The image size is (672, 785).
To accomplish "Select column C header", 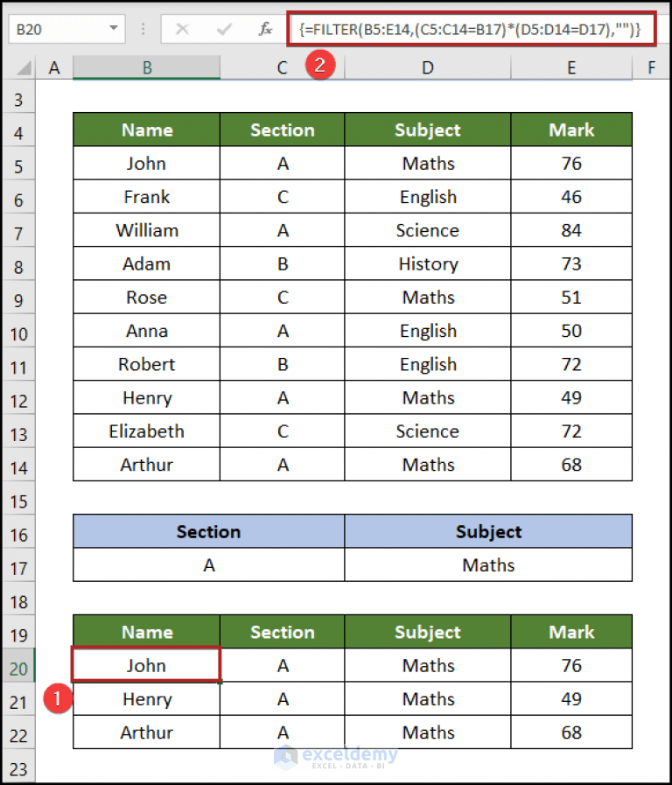I will 282,67.
